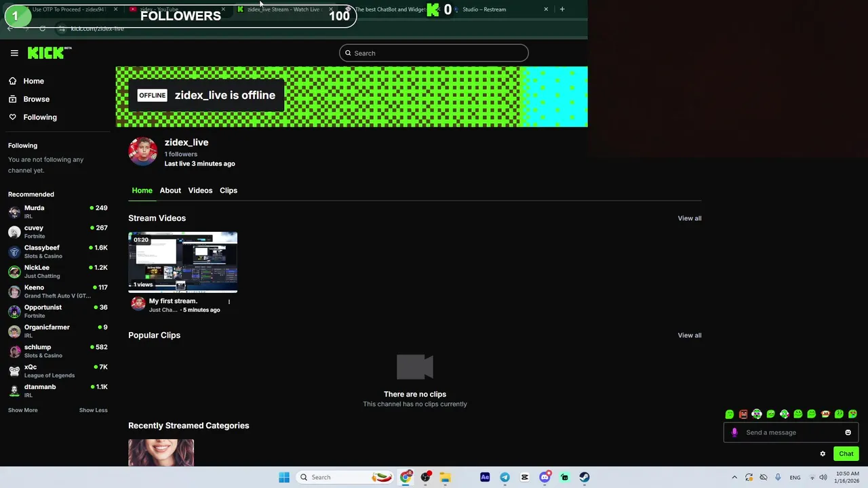Switch to the Clips tab
868x488 pixels.
[229, 190]
